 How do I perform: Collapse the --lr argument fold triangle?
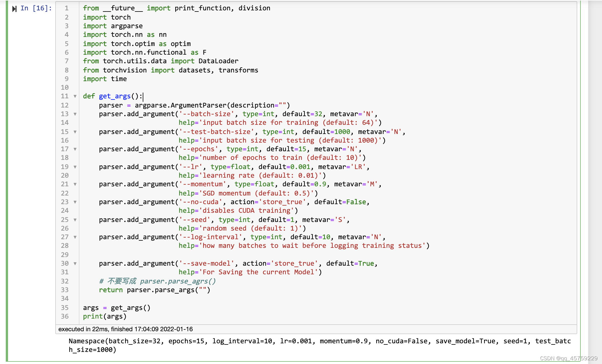(75, 167)
